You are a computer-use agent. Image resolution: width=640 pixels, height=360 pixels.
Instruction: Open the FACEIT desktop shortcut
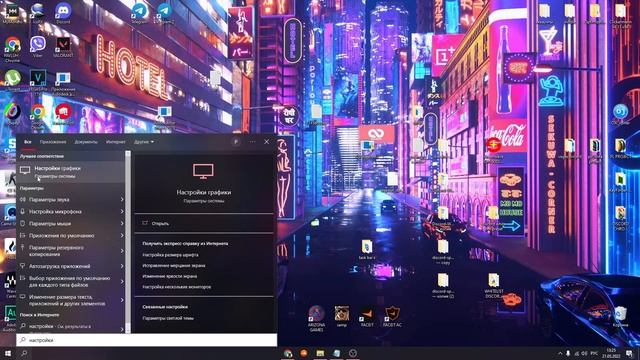click(x=367, y=317)
